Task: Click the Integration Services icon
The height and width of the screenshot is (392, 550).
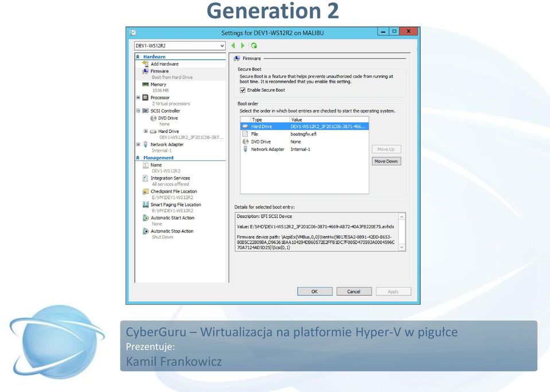Action: click(146, 178)
